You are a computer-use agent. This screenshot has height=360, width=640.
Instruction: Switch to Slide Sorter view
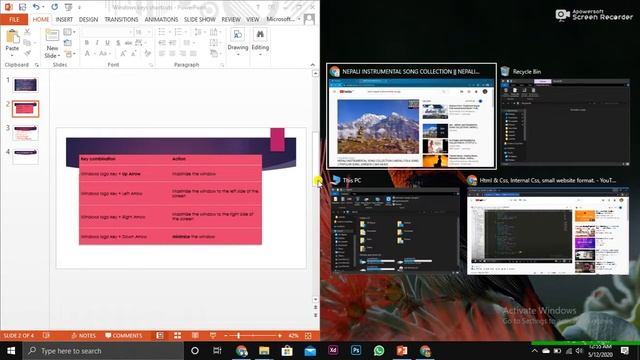tap(178, 336)
